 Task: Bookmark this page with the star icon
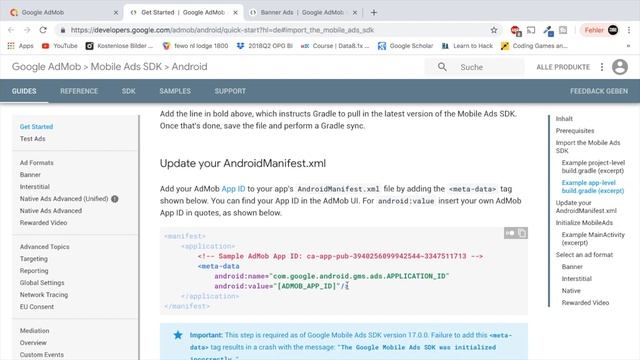point(494,30)
